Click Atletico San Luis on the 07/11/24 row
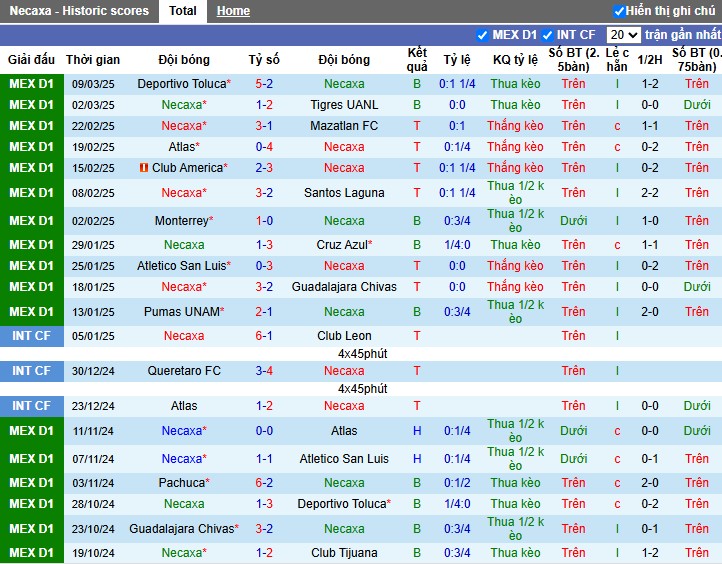Screen dimensions: 722x564 click(344, 459)
